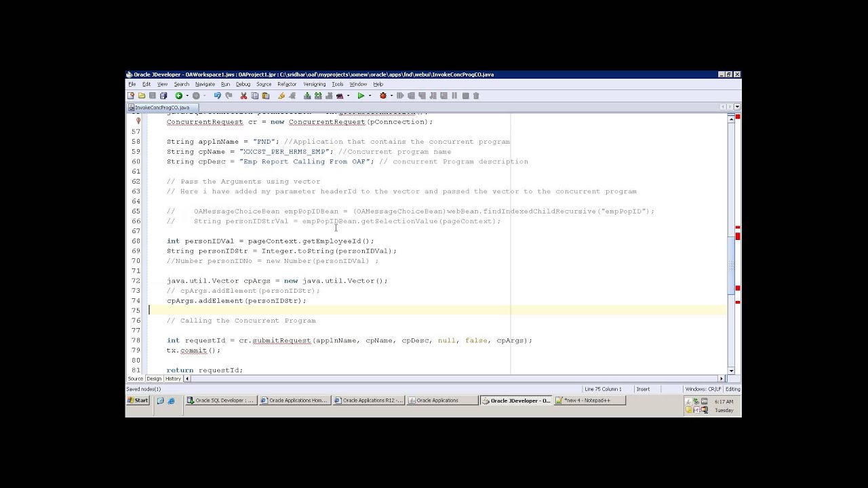Image resolution: width=868 pixels, height=488 pixels.
Task: Open the Debug button dropdown arrow
Action: 391,96
